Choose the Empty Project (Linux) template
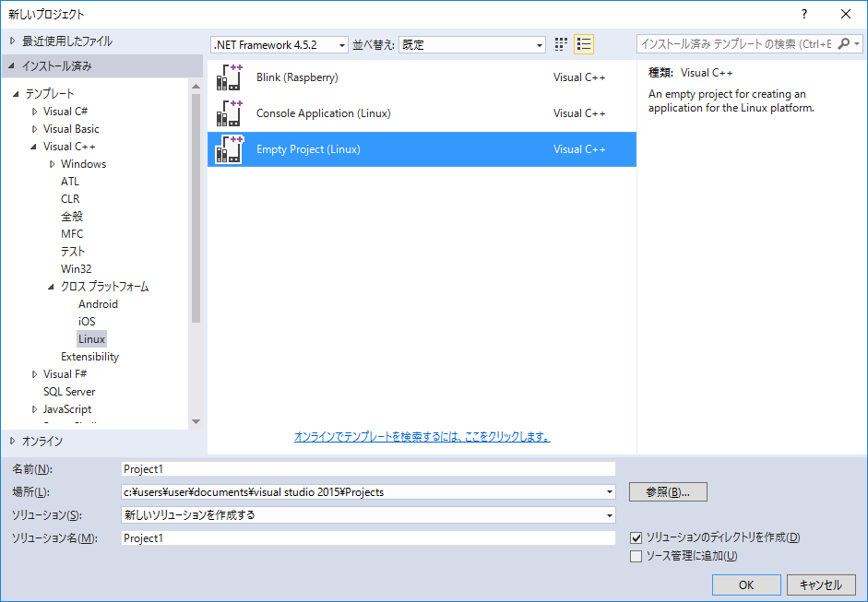 tap(422, 149)
